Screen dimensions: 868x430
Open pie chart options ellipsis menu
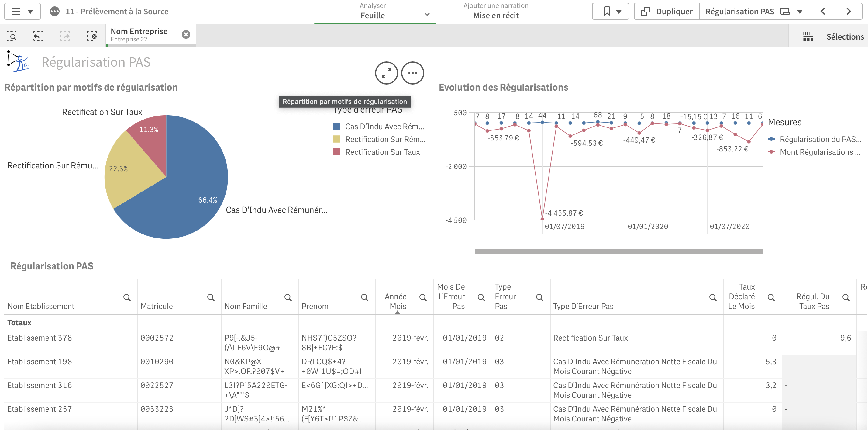[x=412, y=73]
